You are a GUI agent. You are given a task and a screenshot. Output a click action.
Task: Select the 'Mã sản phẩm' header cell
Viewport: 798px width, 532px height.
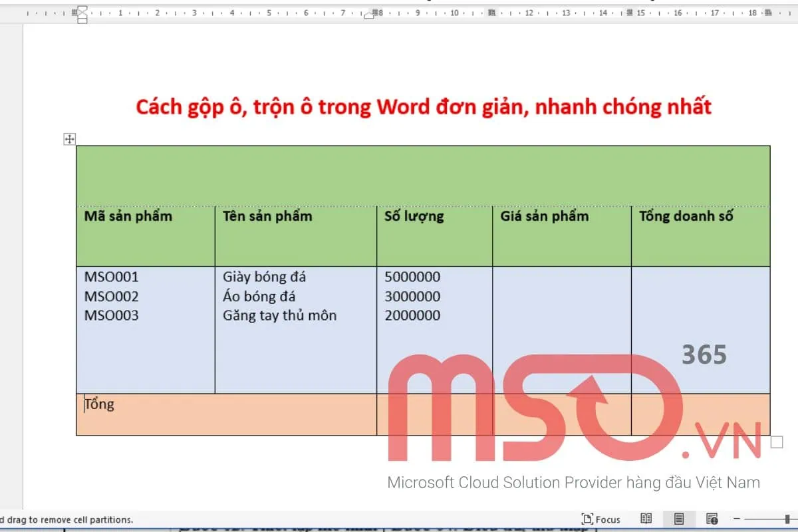pos(126,216)
